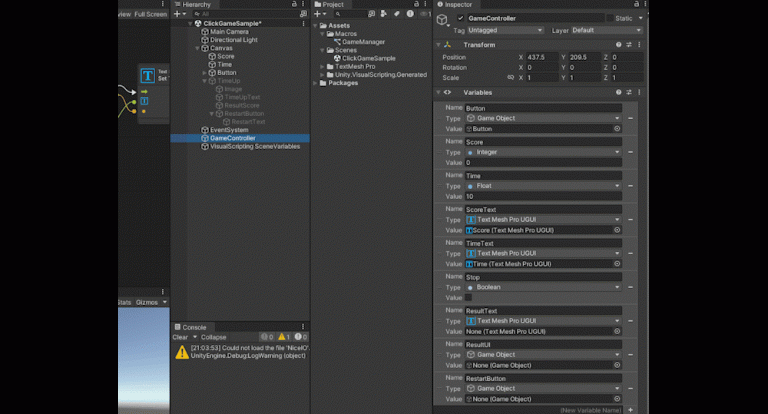Switch to the Project tab

pos(330,4)
